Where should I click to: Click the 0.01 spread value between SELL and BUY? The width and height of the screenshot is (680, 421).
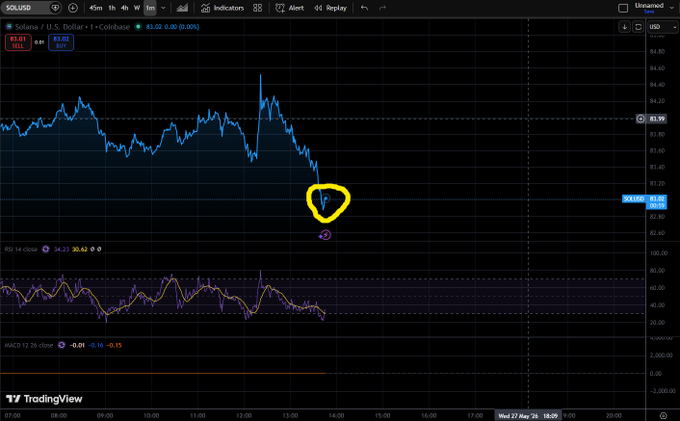(x=39, y=42)
